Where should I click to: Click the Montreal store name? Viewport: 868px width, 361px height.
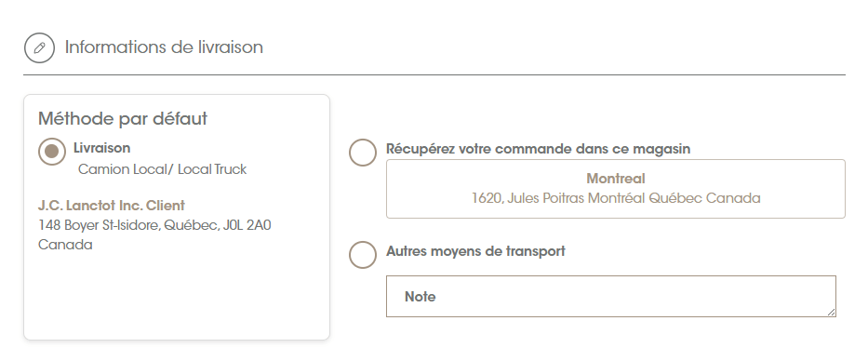(x=616, y=179)
